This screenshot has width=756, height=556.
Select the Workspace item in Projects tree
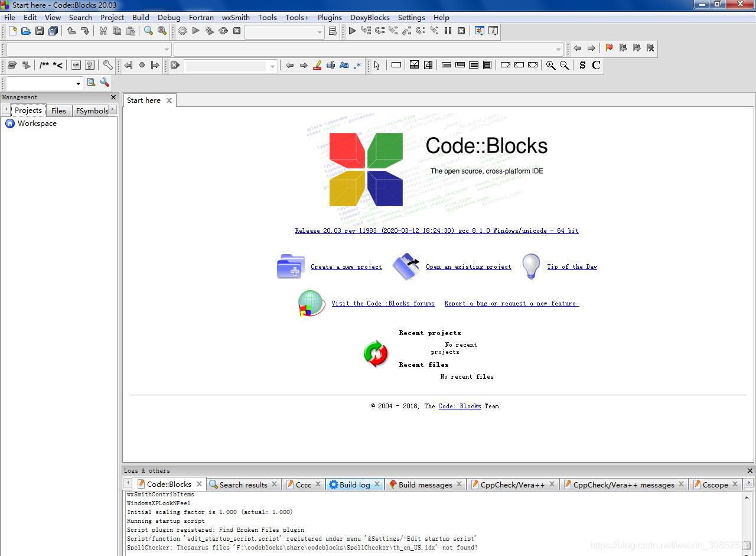point(37,123)
